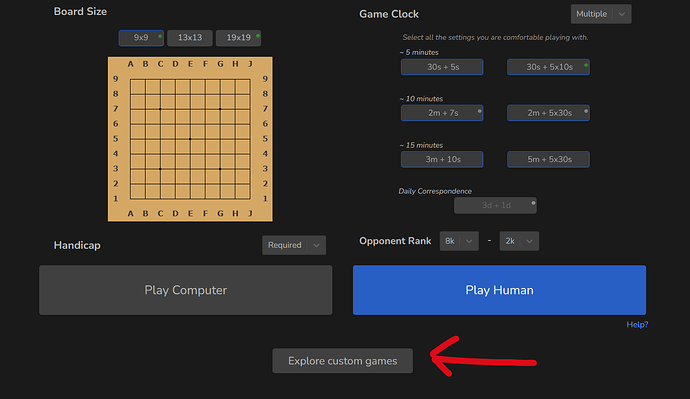Click the Play Computer button
Image resolution: width=690 pixels, height=399 pixels.
(186, 290)
